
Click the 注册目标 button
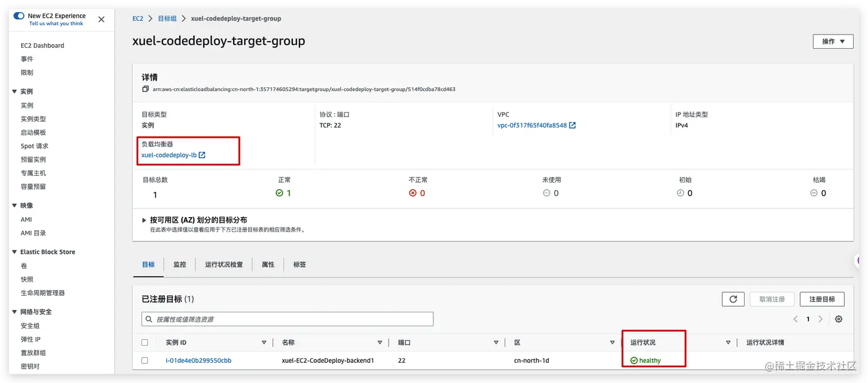click(822, 299)
